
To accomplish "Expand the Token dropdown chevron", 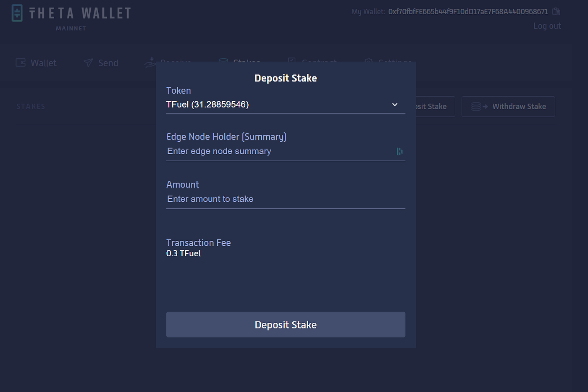I will [x=395, y=105].
